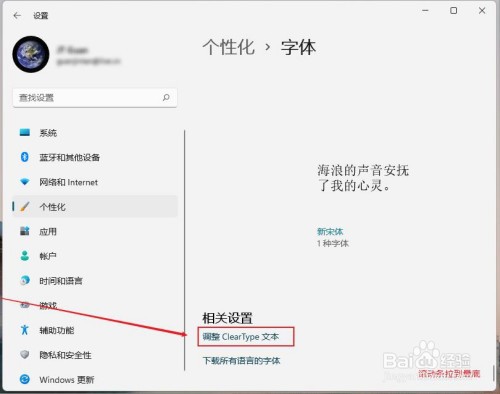Click the 应用 apps icon
Viewport: 500px width, 394px height.
click(25, 231)
